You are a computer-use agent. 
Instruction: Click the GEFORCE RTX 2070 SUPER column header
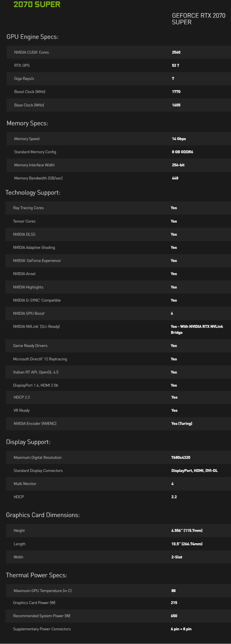coord(198,19)
